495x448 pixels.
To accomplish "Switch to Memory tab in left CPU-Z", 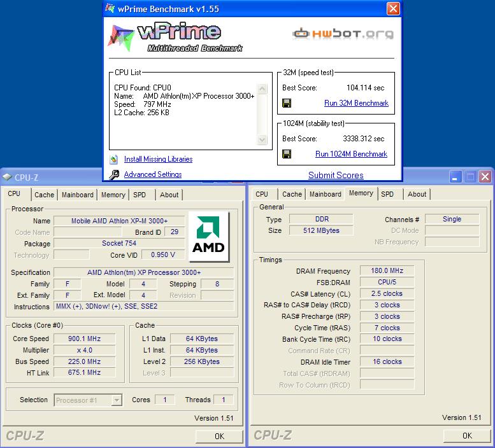I will pyautogui.click(x=113, y=195).
